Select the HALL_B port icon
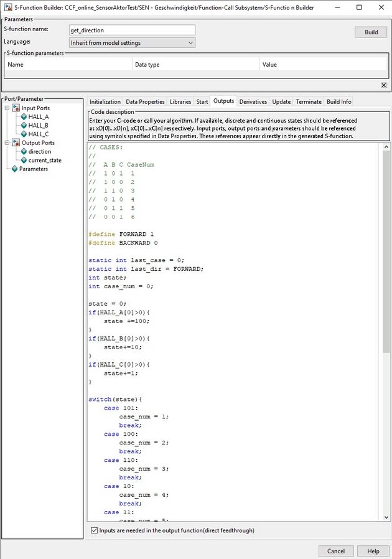 (24, 126)
